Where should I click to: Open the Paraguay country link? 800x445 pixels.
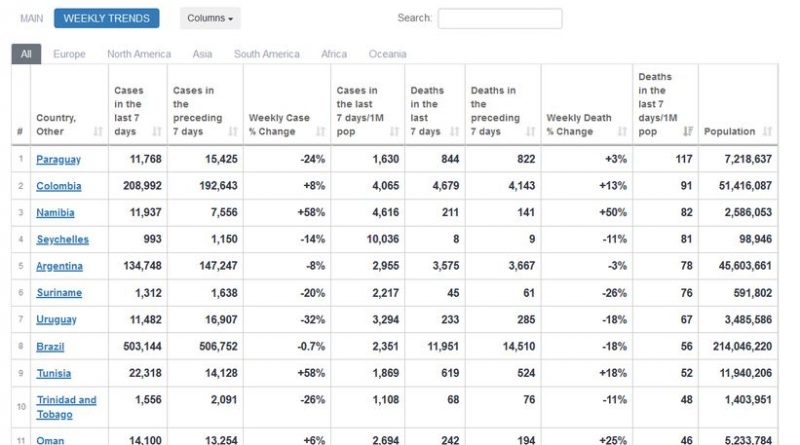point(58,159)
